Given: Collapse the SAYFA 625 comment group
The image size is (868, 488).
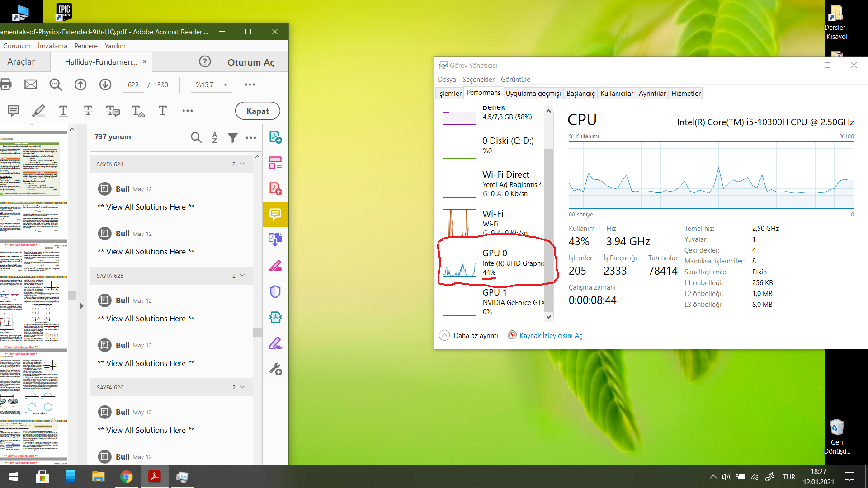Looking at the screenshot, I should (x=242, y=276).
